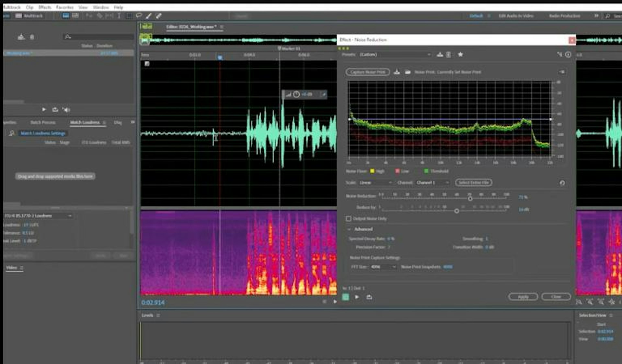Open the Diag tab
Screen dimensions: 622x364
click(118, 122)
